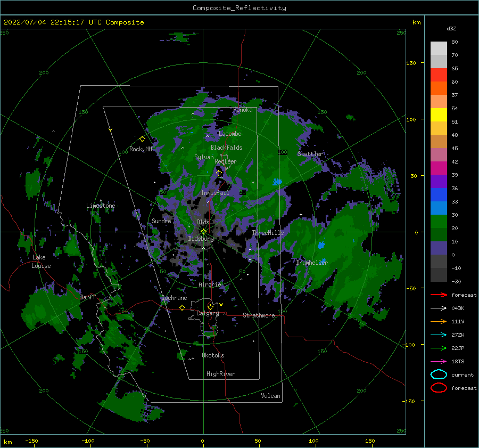Click the Sundre town label

coord(161,221)
